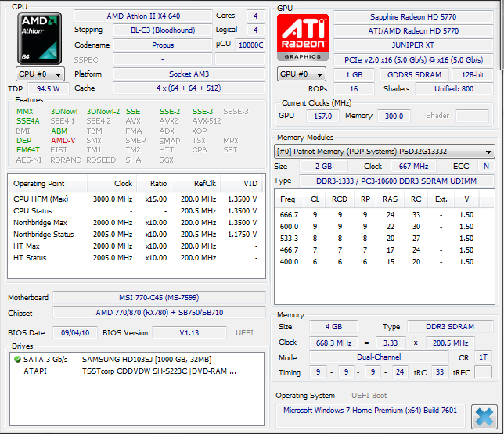Click the PCIe v2.0 x16 interface field
Image resolution: width=504 pixels, height=434 pixels.
(x=413, y=59)
